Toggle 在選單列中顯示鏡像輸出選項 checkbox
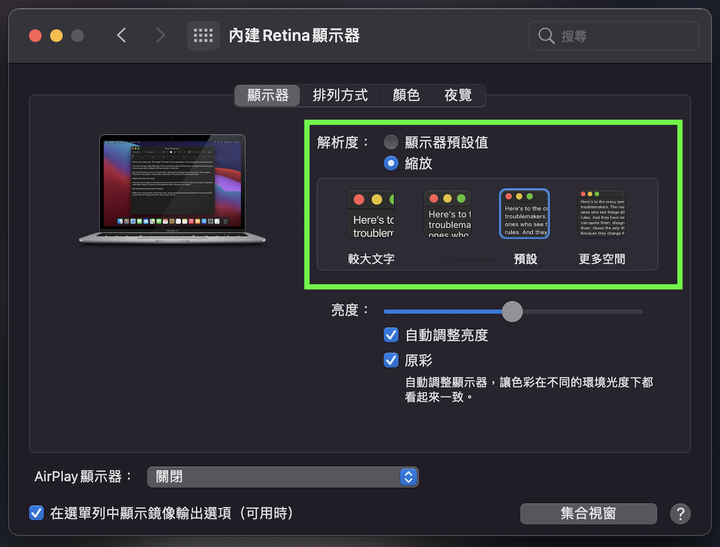The image size is (720, 547). coord(36,513)
